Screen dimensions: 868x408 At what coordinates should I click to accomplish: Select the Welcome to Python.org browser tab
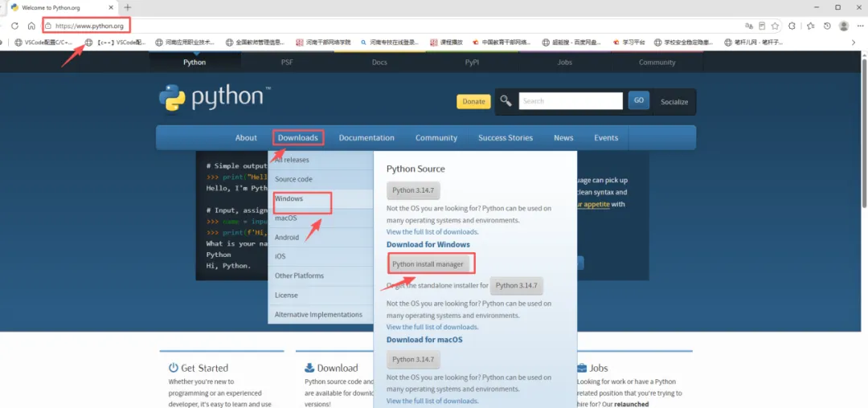(62, 8)
